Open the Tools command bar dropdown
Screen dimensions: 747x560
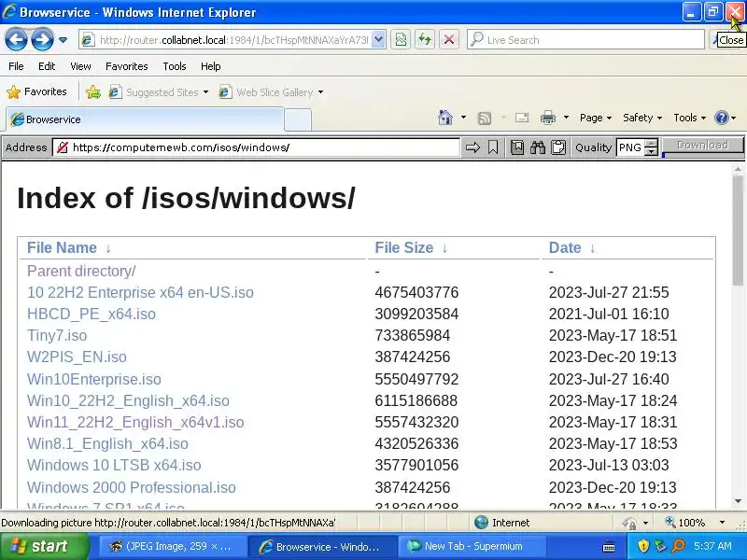point(689,118)
